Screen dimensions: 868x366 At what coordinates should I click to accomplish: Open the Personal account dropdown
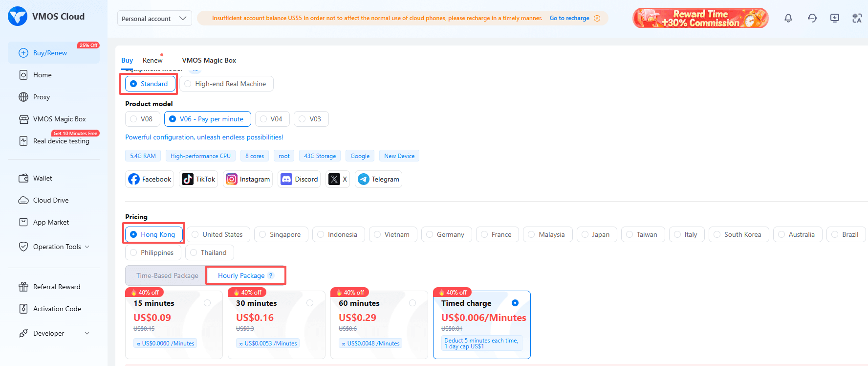[x=154, y=19]
